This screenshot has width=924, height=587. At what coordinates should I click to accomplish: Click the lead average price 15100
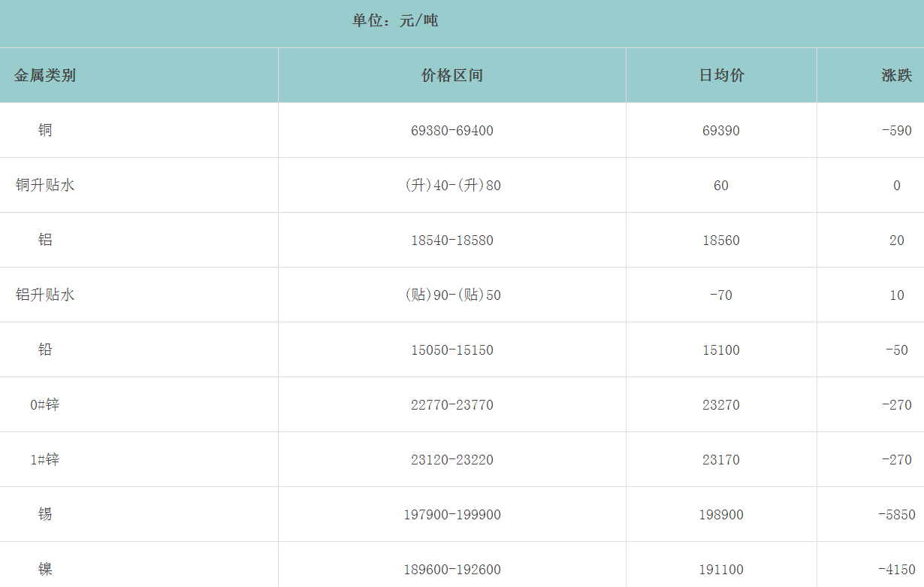pyautogui.click(x=721, y=350)
